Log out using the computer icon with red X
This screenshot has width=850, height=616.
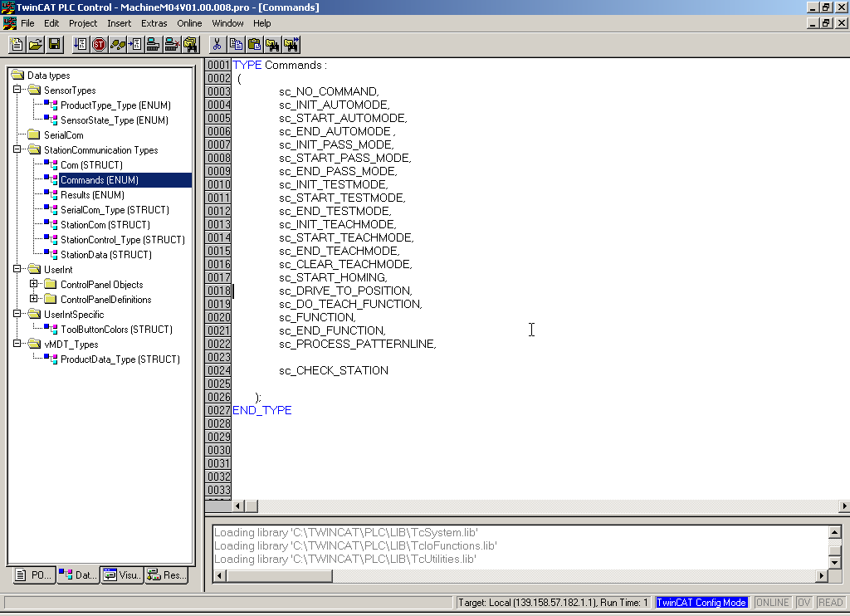tap(172, 45)
